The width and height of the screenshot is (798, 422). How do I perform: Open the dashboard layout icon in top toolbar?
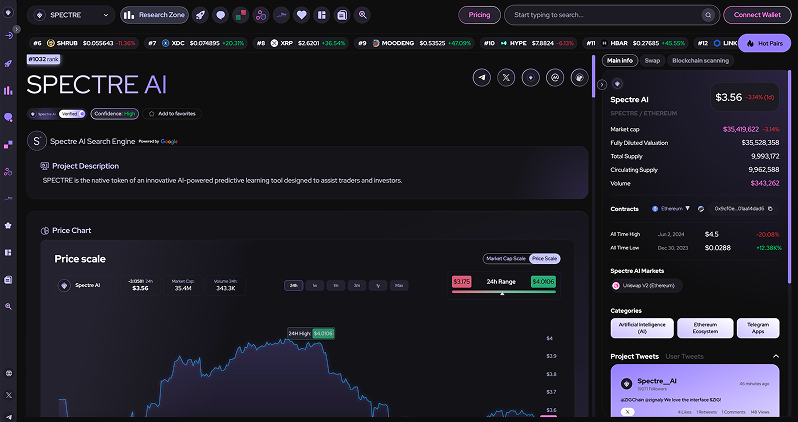point(322,15)
